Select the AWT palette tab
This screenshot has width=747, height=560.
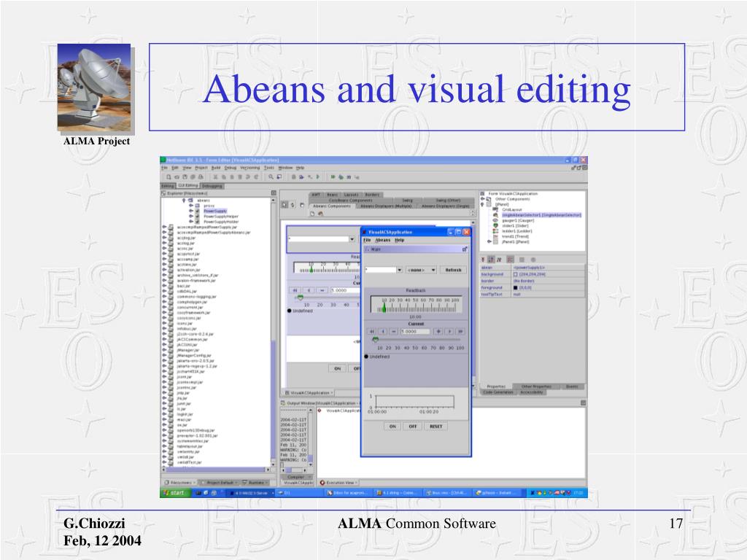coord(317,194)
